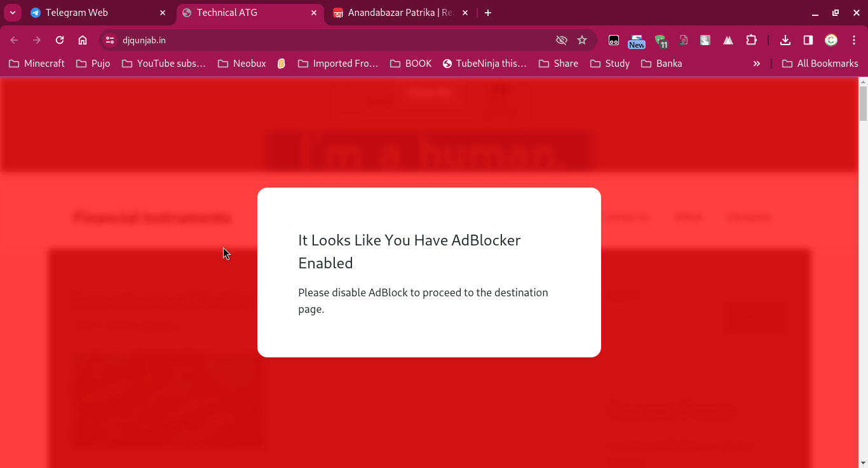Open the All Bookmarks folder

(820, 64)
